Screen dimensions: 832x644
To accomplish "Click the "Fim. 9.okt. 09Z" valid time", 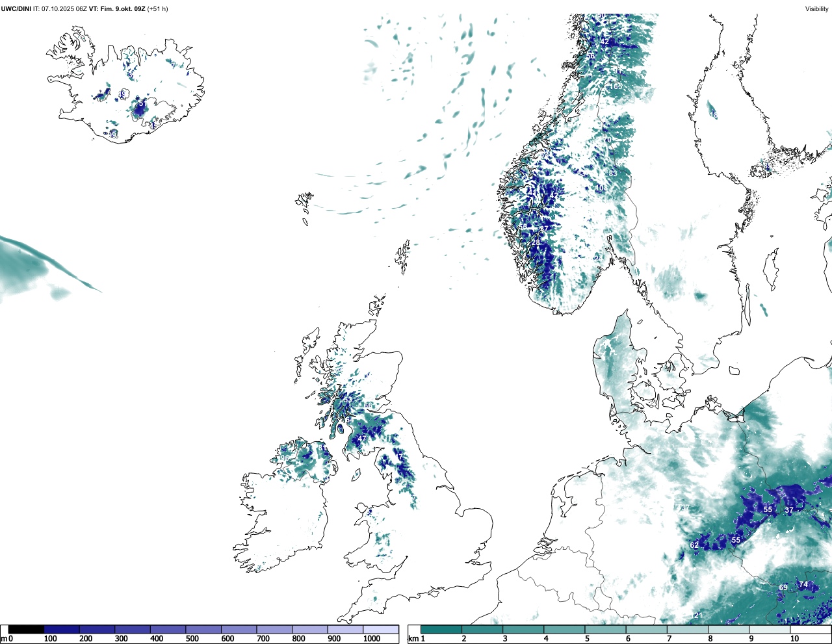I will [x=123, y=8].
